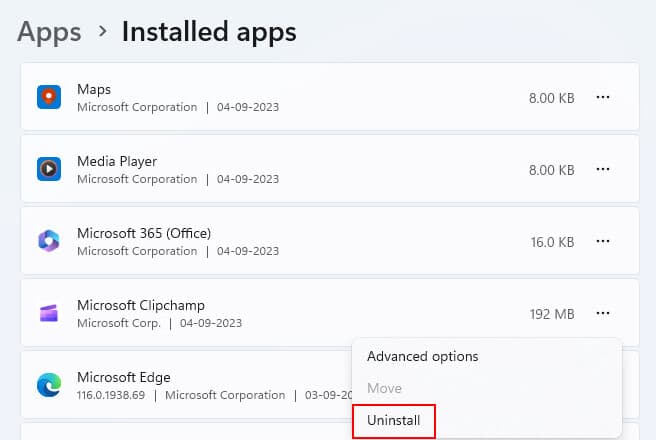This screenshot has height=440, width=656.
Task: Click the Microsoft Corporation publisher under Maps
Action: click(x=137, y=107)
